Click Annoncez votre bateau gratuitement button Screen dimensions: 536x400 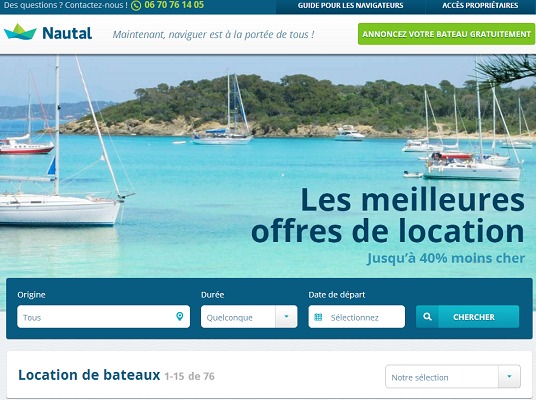tap(446, 34)
